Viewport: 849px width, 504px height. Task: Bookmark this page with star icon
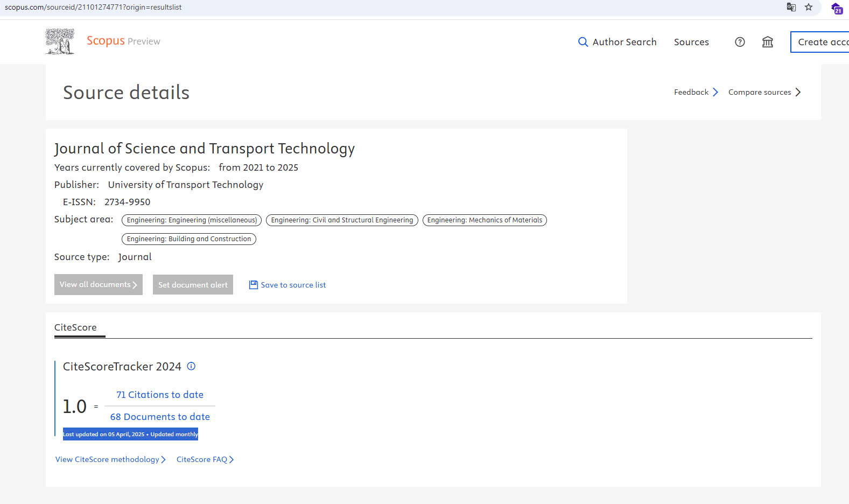(808, 7)
